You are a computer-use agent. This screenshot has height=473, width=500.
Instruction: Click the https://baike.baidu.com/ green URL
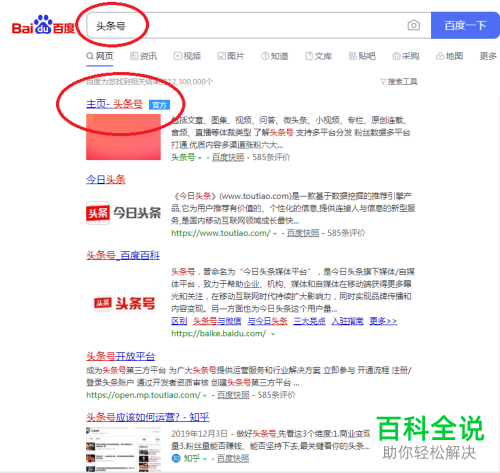pos(219,333)
